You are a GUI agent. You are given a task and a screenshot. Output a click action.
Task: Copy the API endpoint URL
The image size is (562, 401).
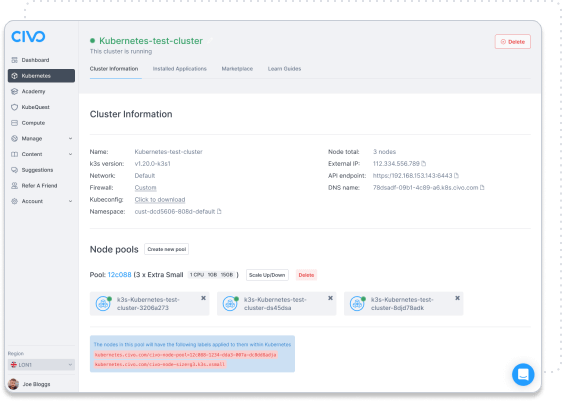[x=456, y=176]
